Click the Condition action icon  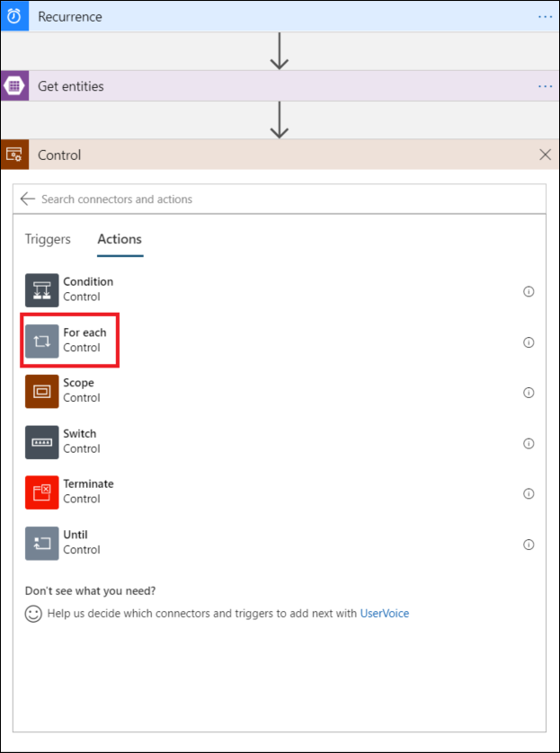point(41,290)
